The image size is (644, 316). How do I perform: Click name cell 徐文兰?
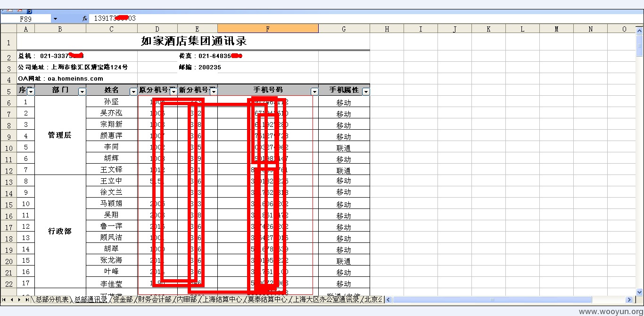[x=112, y=192]
